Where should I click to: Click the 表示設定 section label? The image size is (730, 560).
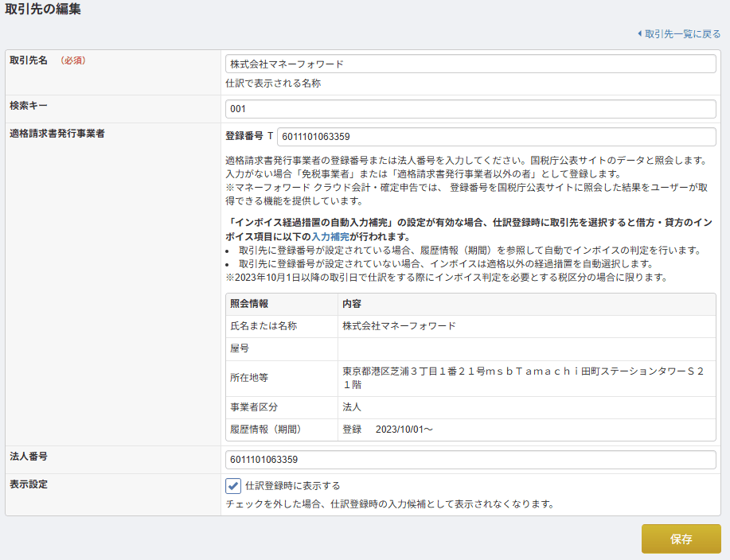point(29,484)
